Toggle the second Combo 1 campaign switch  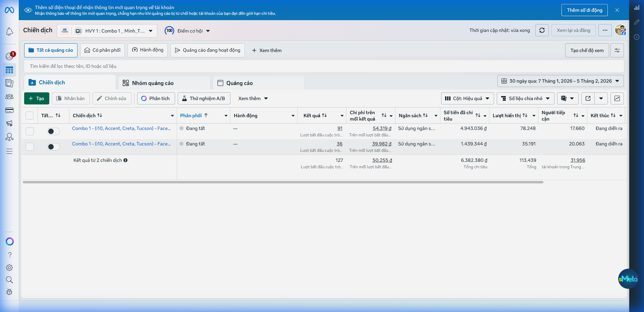click(53, 147)
